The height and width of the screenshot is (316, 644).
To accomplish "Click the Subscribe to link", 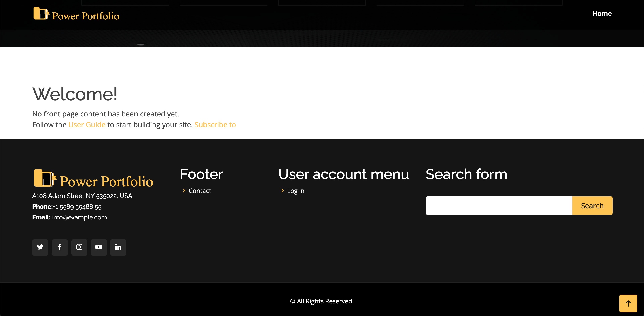I will pyautogui.click(x=215, y=125).
